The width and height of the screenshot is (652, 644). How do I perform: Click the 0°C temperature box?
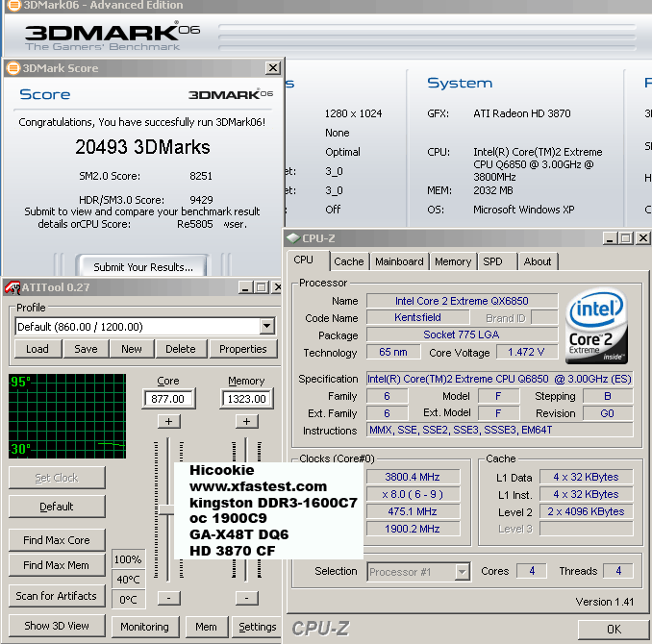(128, 600)
